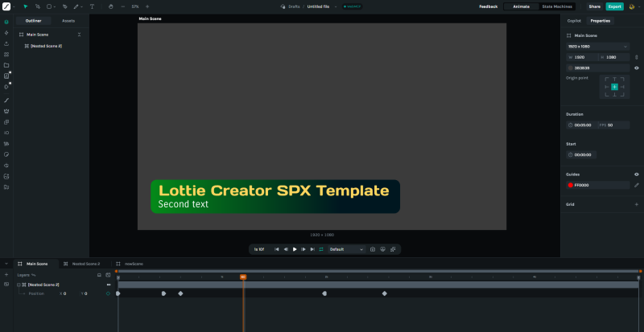Screen dimensions: 644x332
Task: Activate the Text tool
Action: coord(92,6)
